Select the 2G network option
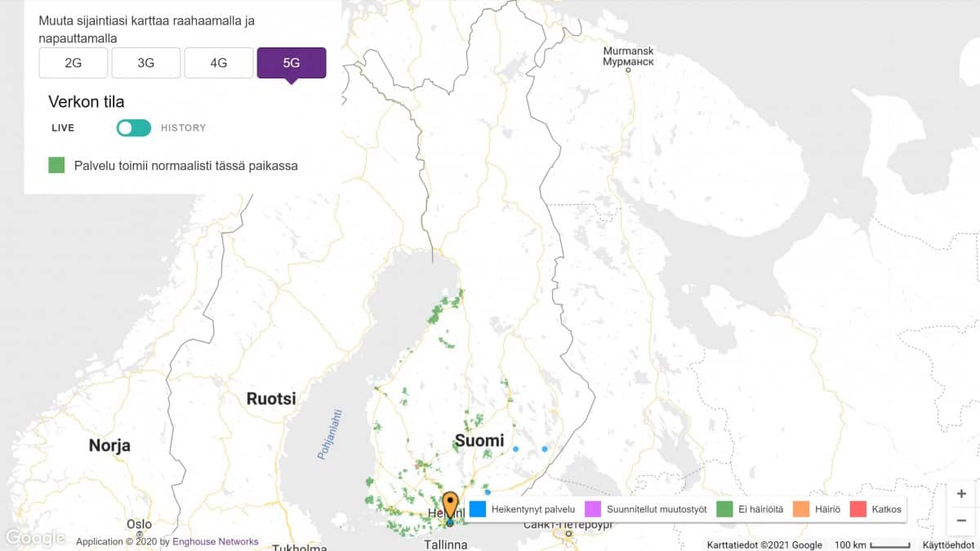The width and height of the screenshot is (980, 551). click(x=73, y=62)
